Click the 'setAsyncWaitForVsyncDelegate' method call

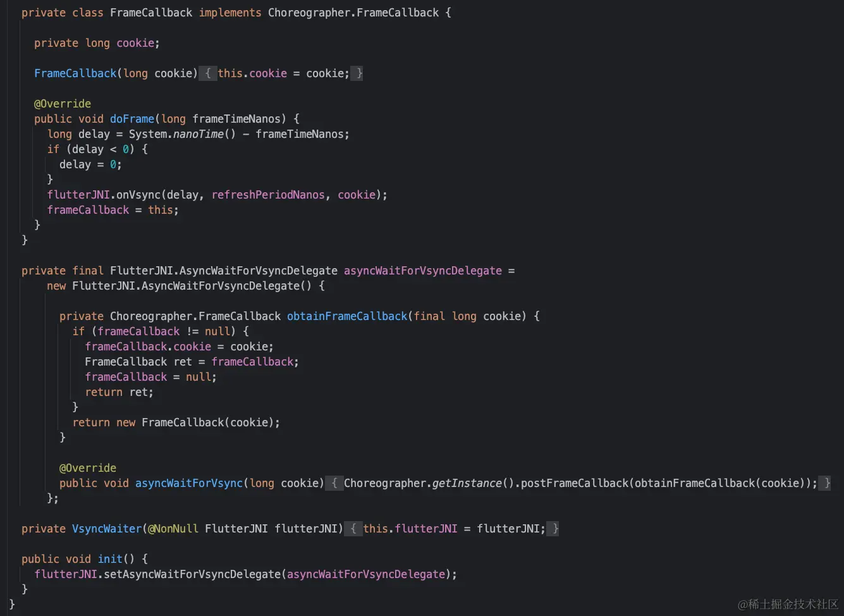click(192, 574)
